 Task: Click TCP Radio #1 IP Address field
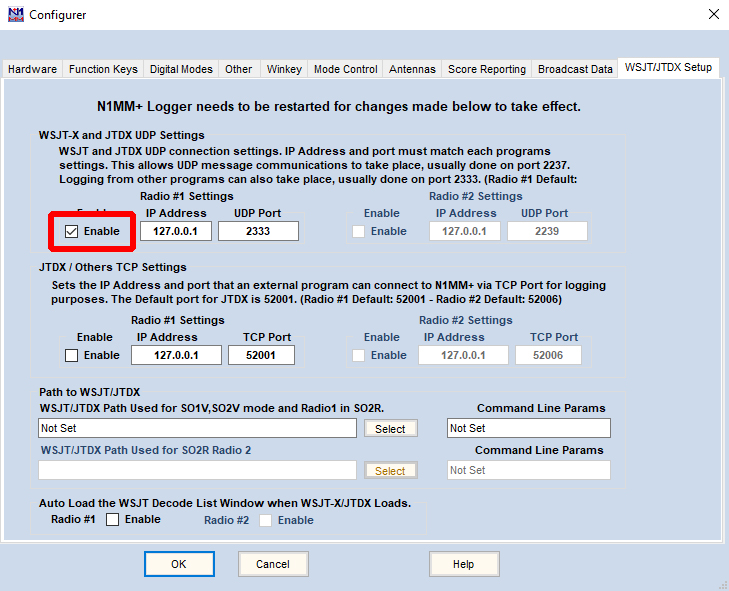pyautogui.click(x=176, y=355)
